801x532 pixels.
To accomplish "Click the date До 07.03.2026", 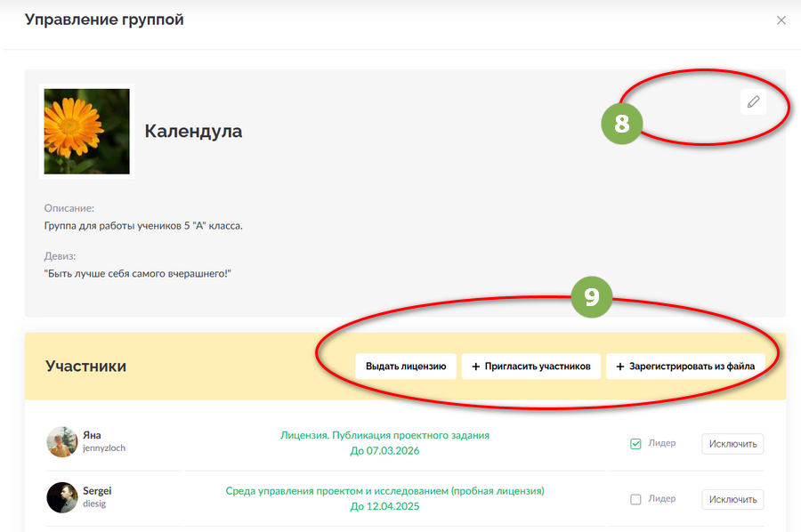I will pos(384,451).
